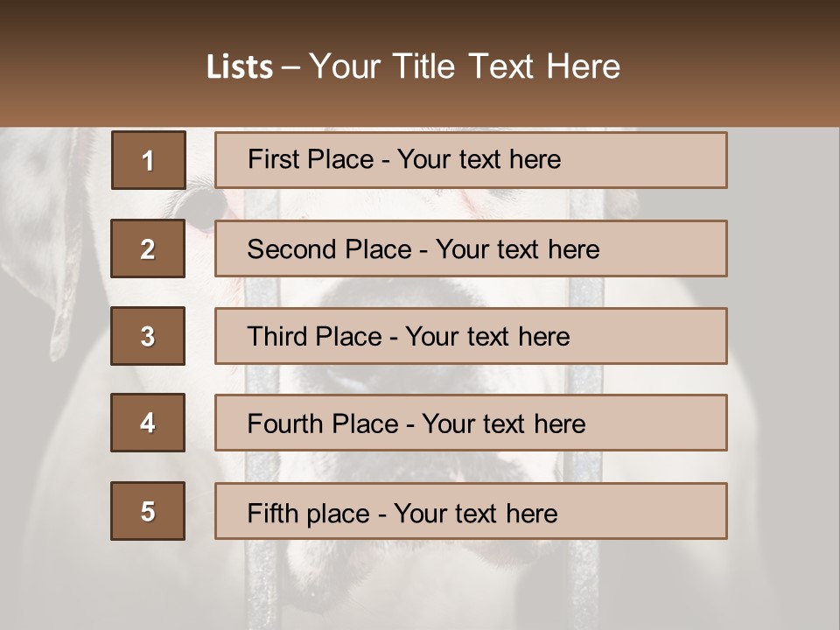The height and width of the screenshot is (630, 840).
Task: Click the number 5 brown box
Action: 148,511
